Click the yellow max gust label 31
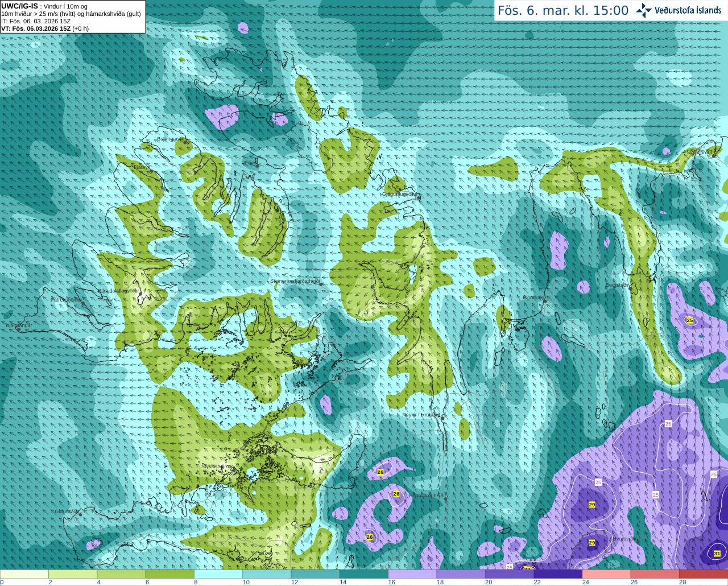Screen dimensions: 728x586 pos(717,554)
